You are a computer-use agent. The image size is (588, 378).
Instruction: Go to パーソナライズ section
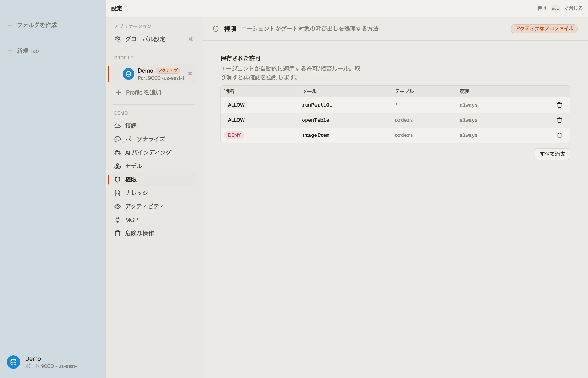(154, 139)
